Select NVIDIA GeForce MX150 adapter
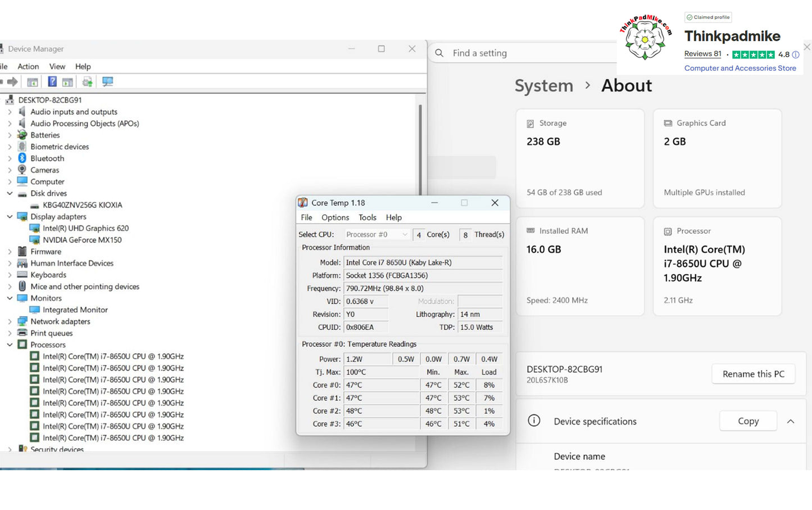 pyautogui.click(x=82, y=240)
